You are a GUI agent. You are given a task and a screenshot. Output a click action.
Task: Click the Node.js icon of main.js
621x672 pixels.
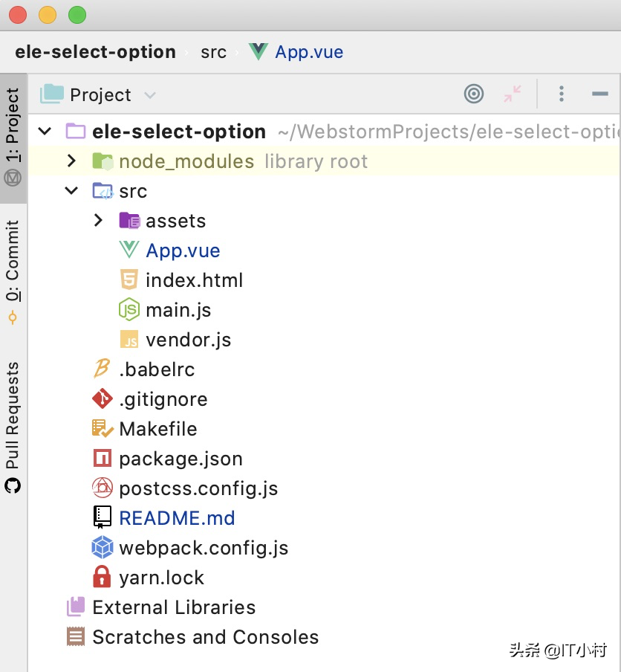[x=129, y=309]
